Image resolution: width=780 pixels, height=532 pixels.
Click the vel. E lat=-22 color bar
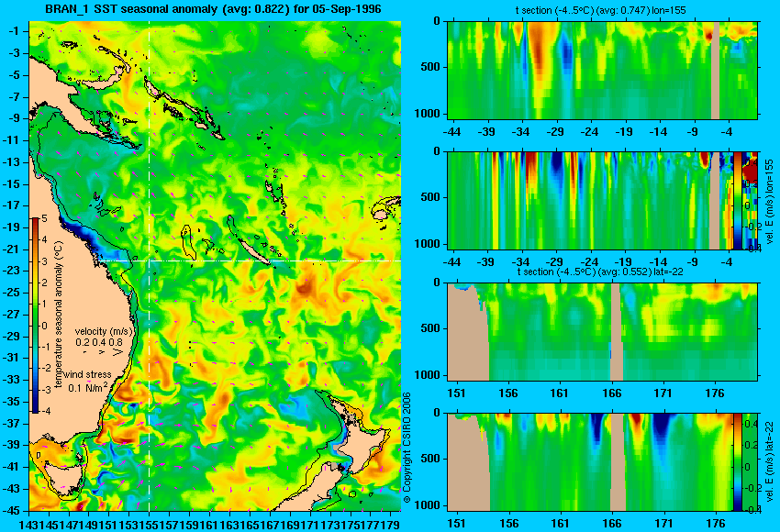pos(738,462)
